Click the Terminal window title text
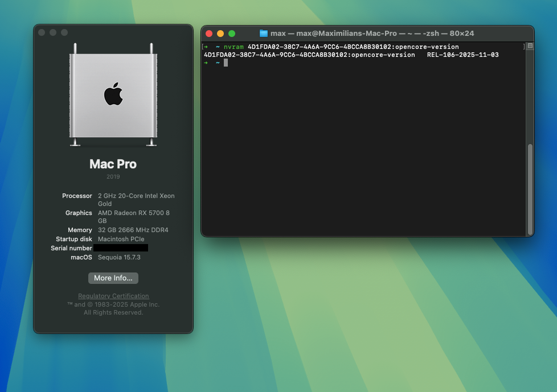557x392 pixels. tap(372, 34)
